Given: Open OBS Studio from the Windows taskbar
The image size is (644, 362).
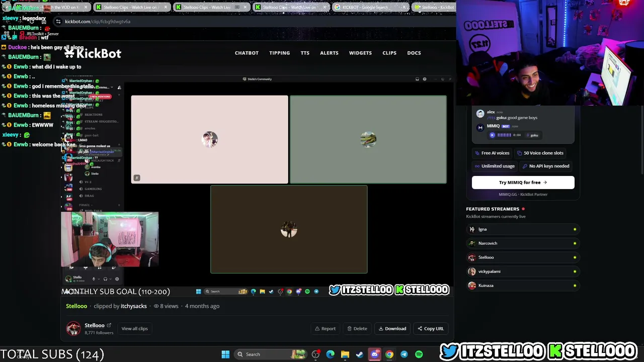Looking at the screenshot, I should coord(315,354).
